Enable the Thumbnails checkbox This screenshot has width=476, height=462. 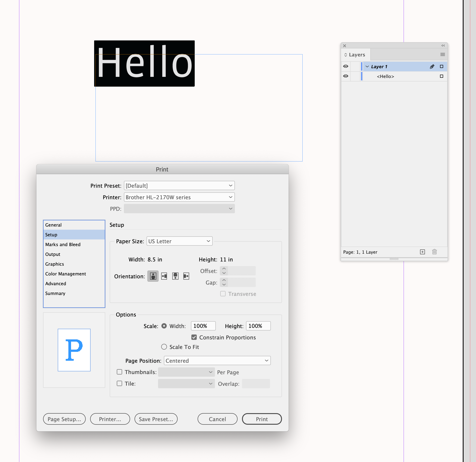[x=119, y=372]
